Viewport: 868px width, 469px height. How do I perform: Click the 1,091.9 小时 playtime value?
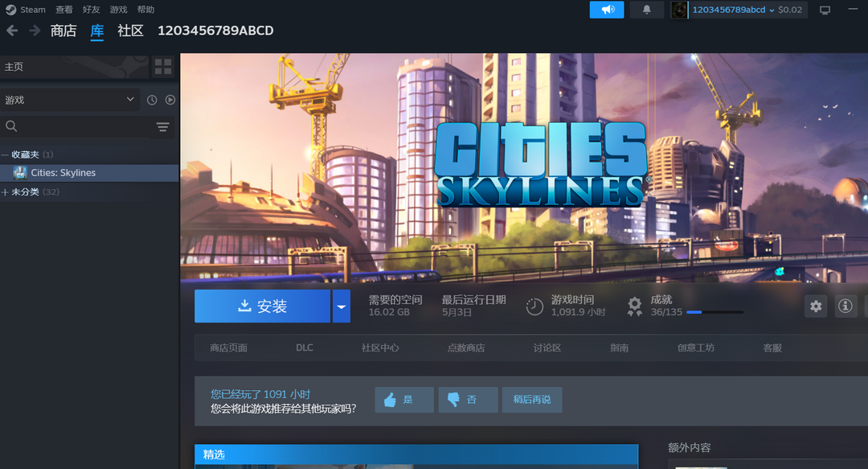pyautogui.click(x=578, y=312)
